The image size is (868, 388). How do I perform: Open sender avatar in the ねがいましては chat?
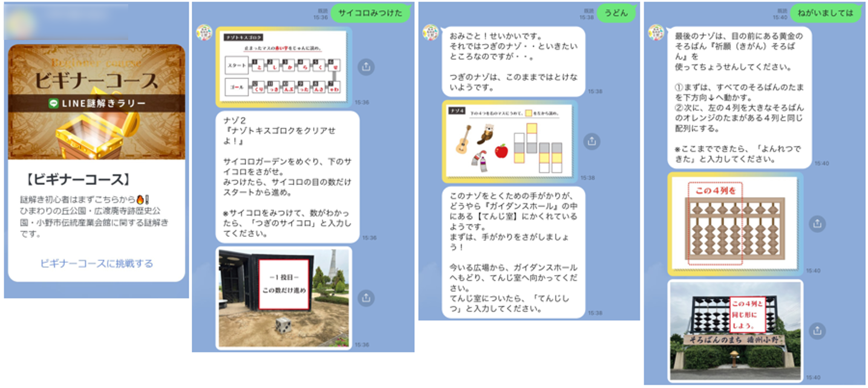point(656,34)
